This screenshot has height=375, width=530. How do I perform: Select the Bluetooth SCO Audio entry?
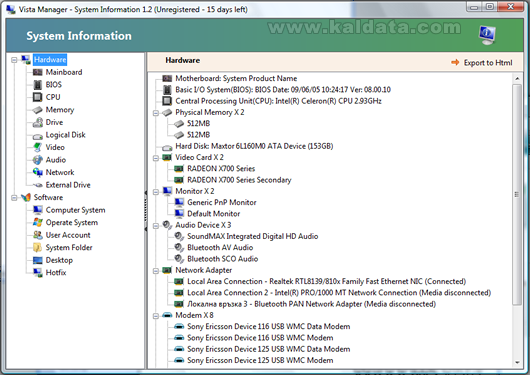point(222,259)
